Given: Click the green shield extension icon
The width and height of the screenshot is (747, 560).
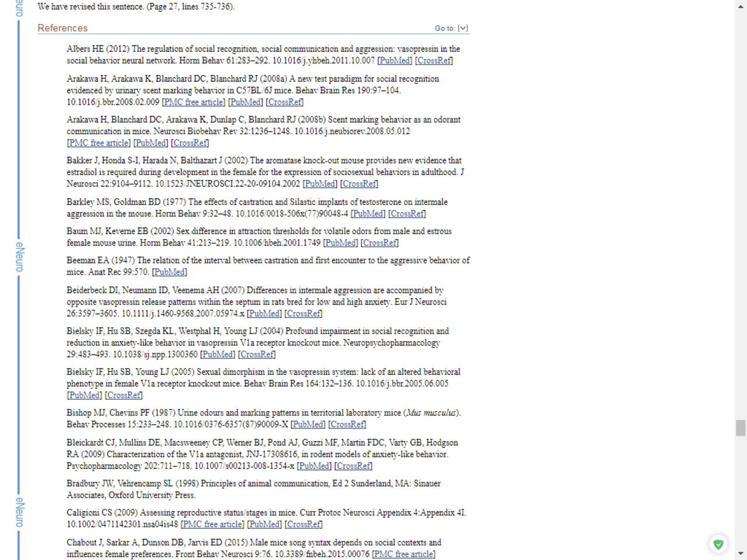Looking at the screenshot, I should (x=718, y=544).
